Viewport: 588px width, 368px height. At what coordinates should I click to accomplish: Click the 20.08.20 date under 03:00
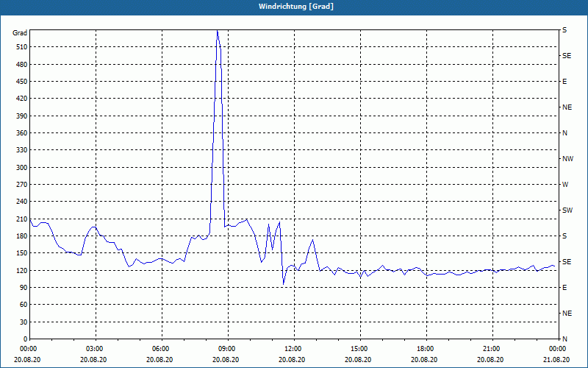pyautogui.click(x=93, y=359)
